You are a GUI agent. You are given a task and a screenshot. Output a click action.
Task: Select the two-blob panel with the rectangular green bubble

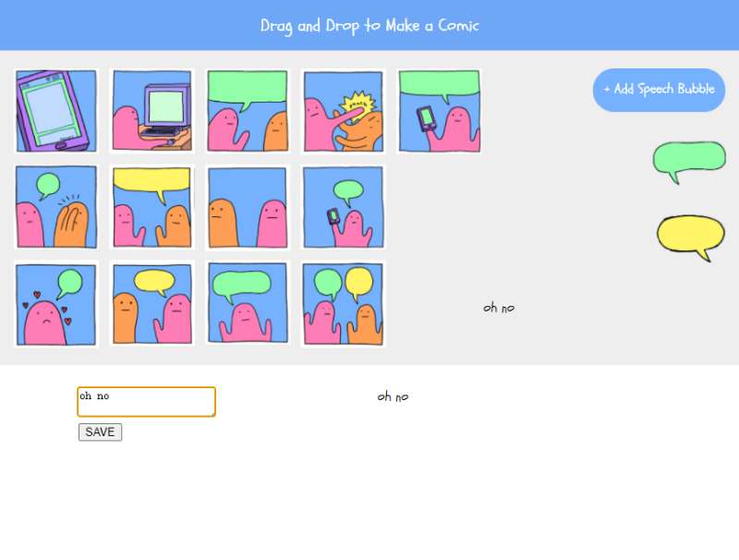tap(248, 111)
